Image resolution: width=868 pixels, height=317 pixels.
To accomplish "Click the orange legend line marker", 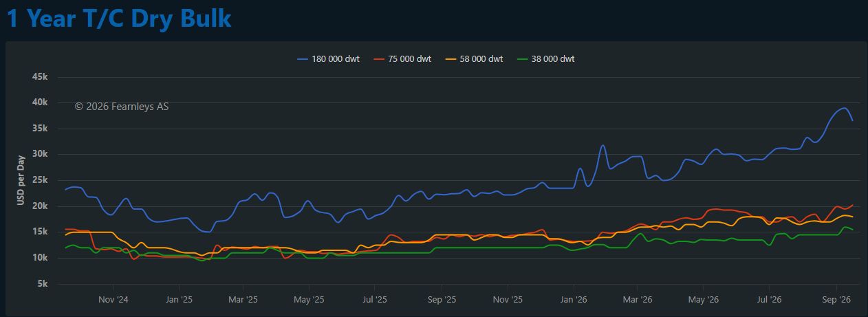I will 451,59.
